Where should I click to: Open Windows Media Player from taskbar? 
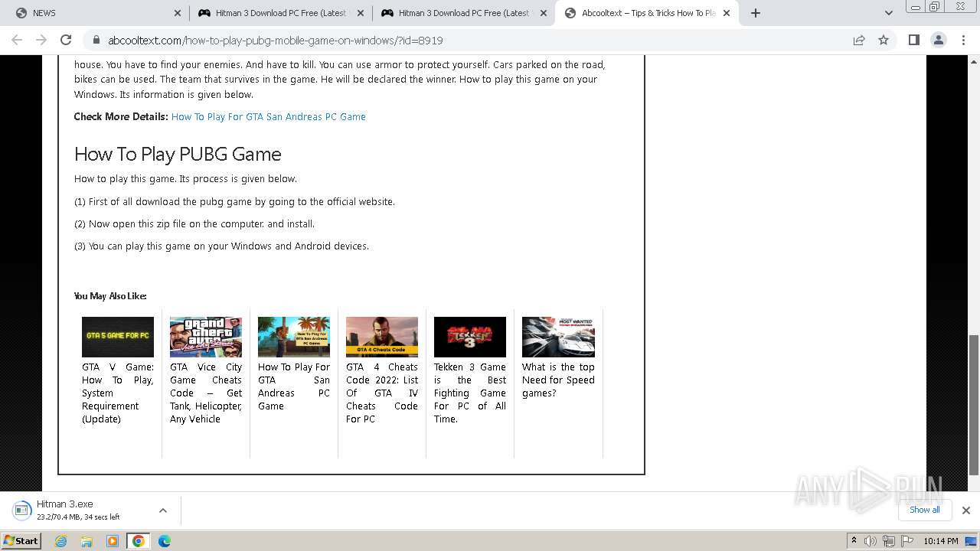113,541
